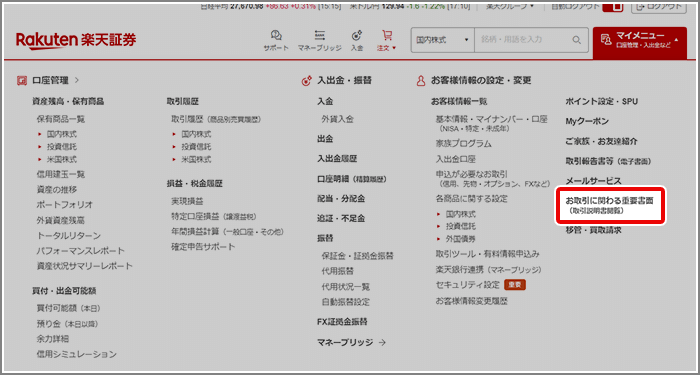Open 楽天銀行連携 (マネーブリッジ)

pos(489,270)
